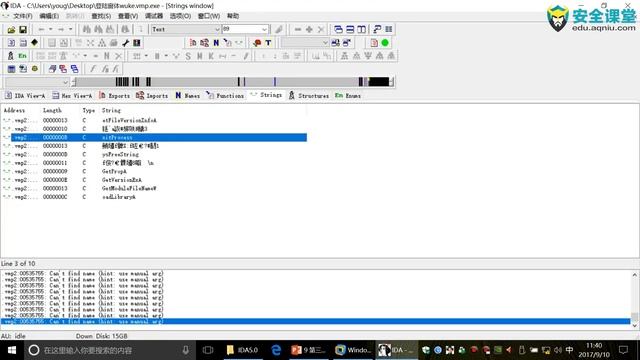Click the Open file toolbar icon

11,29
